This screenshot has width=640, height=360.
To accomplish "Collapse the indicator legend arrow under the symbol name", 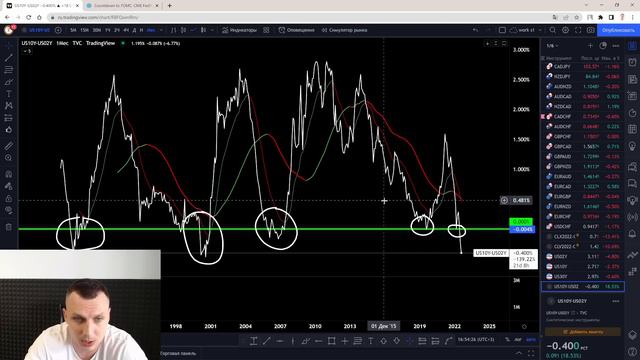I will click(27, 51).
